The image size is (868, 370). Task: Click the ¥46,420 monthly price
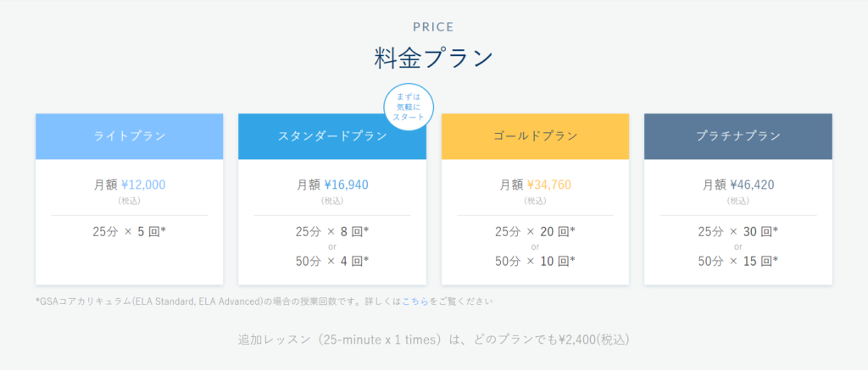click(x=753, y=185)
